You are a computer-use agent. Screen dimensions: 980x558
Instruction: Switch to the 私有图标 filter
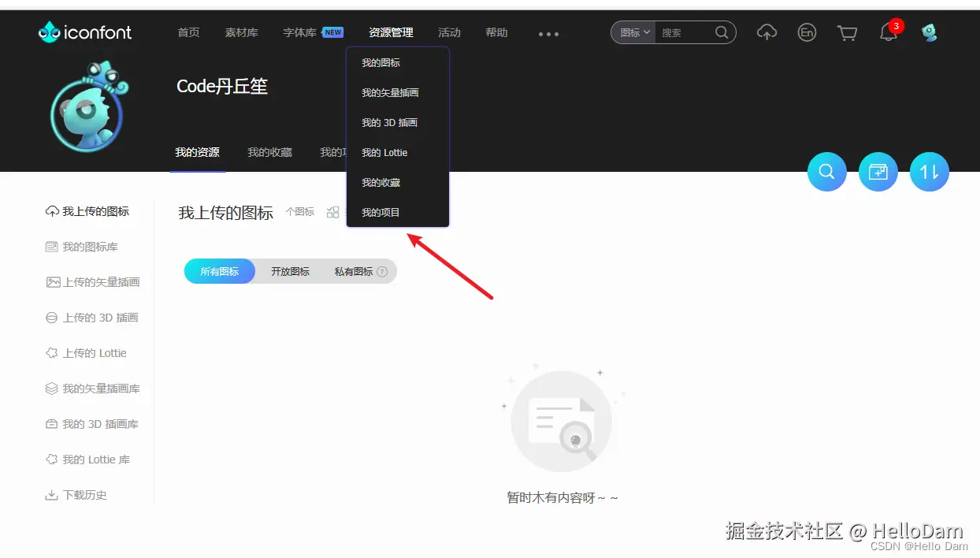pos(353,270)
